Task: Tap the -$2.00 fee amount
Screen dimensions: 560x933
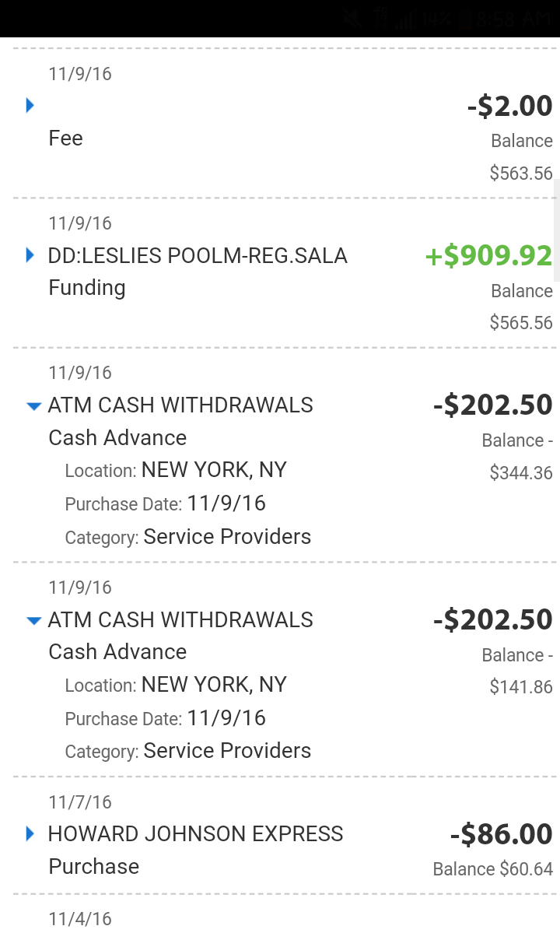Action: (x=509, y=106)
